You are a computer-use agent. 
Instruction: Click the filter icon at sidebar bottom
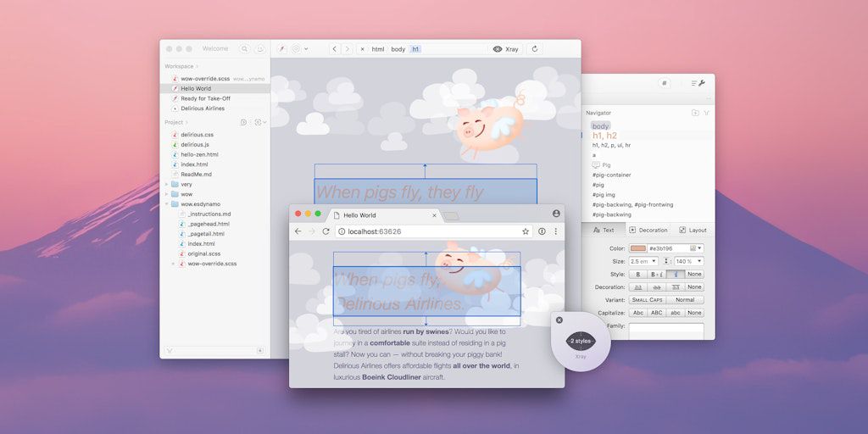[169, 351]
